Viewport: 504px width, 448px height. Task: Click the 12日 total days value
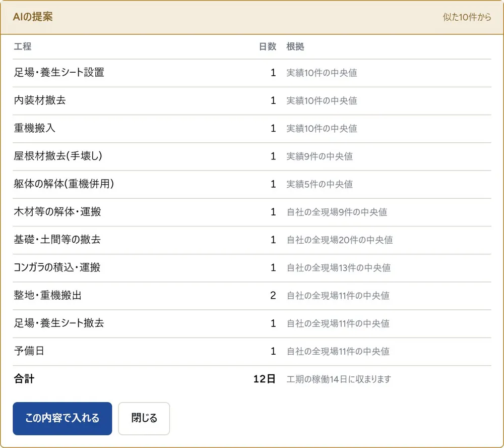point(264,379)
